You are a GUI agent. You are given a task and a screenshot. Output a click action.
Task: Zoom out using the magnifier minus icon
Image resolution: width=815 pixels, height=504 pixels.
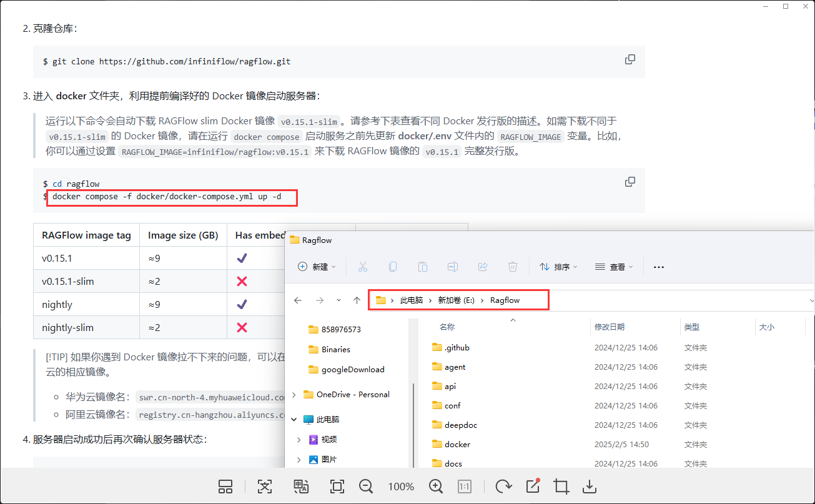[x=366, y=487]
